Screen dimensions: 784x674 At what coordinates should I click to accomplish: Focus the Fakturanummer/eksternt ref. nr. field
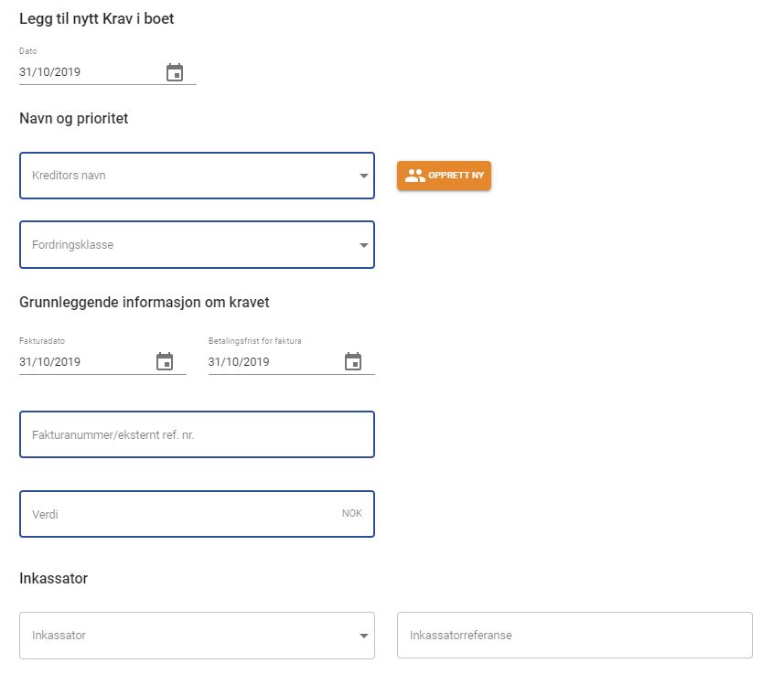pos(197,435)
